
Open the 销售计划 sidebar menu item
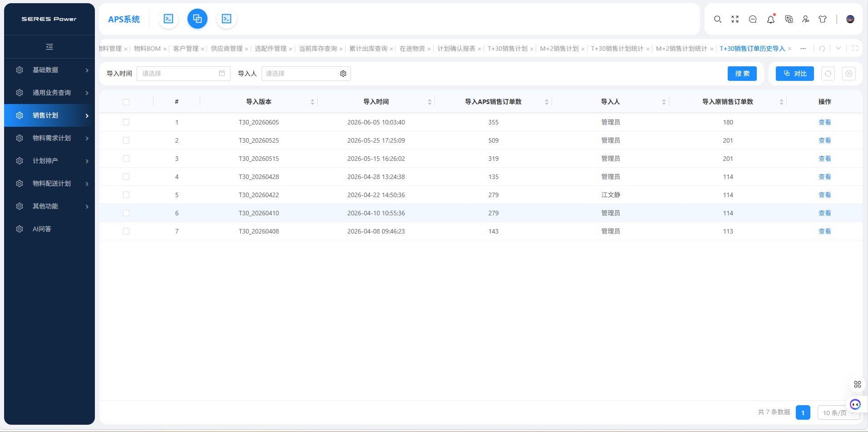point(49,115)
